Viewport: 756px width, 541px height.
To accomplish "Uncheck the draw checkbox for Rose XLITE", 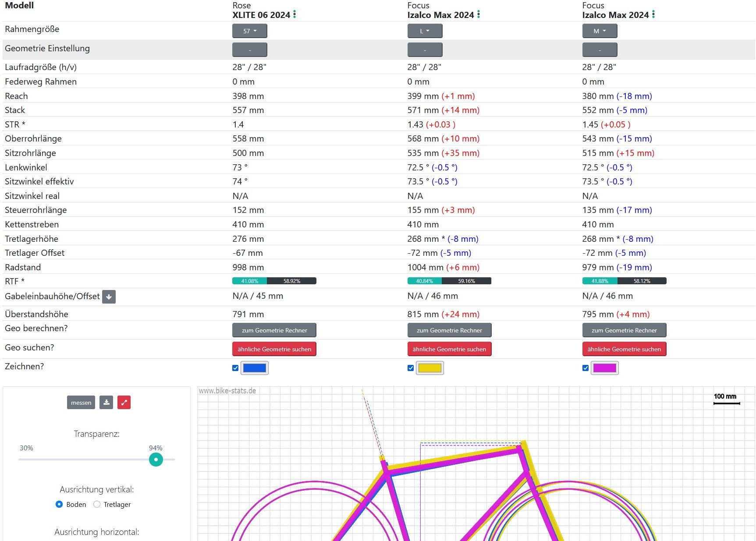I will coord(235,368).
